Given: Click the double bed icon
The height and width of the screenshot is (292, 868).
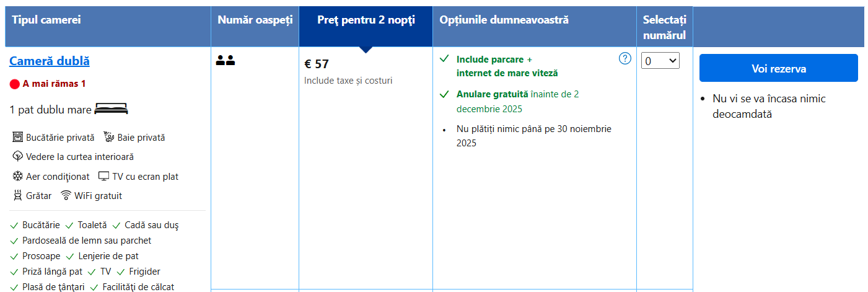Looking at the screenshot, I should click(112, 110).
